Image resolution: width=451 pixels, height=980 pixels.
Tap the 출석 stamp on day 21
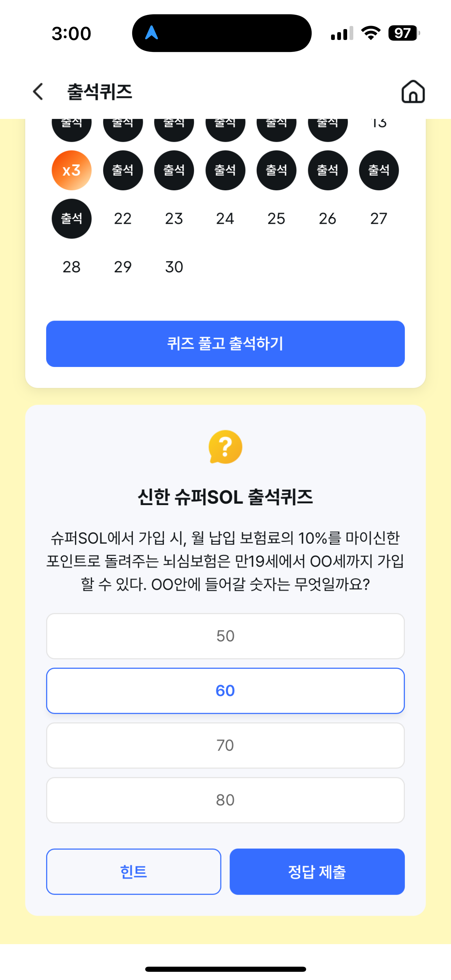click(71, 218)
